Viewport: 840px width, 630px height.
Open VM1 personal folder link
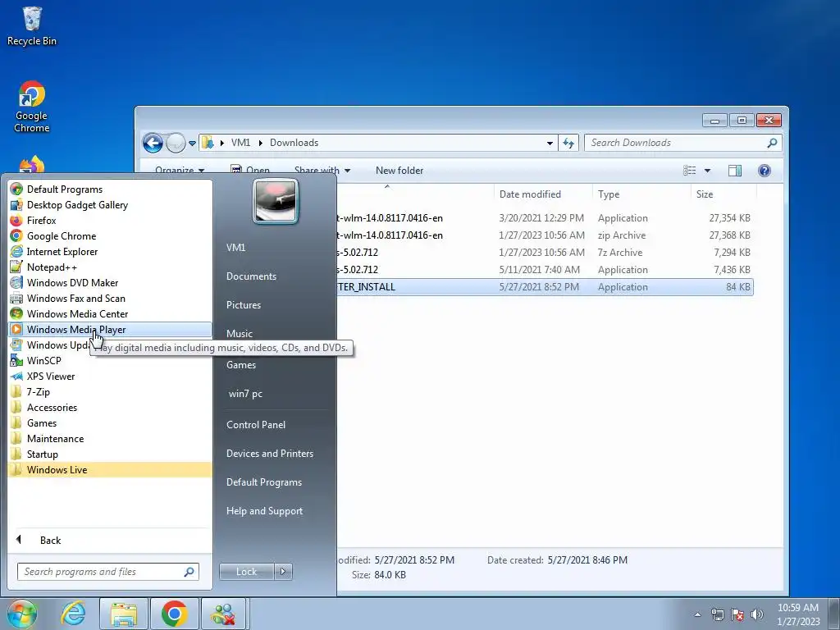235,248
